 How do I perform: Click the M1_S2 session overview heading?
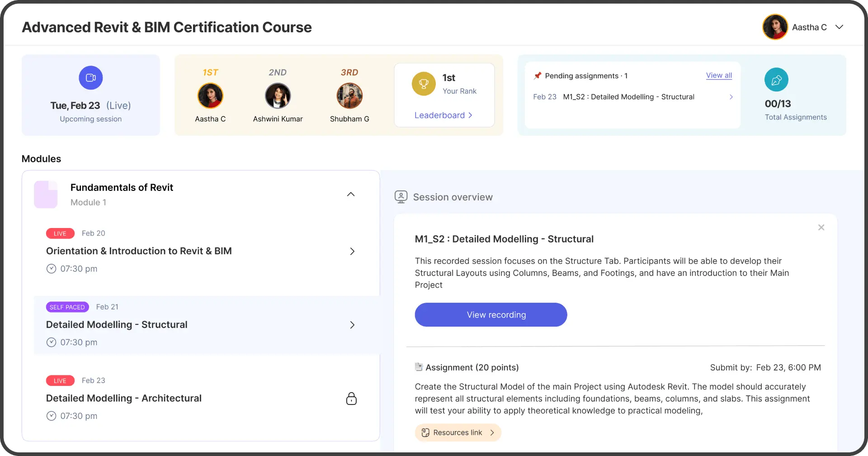pos(504,239)
